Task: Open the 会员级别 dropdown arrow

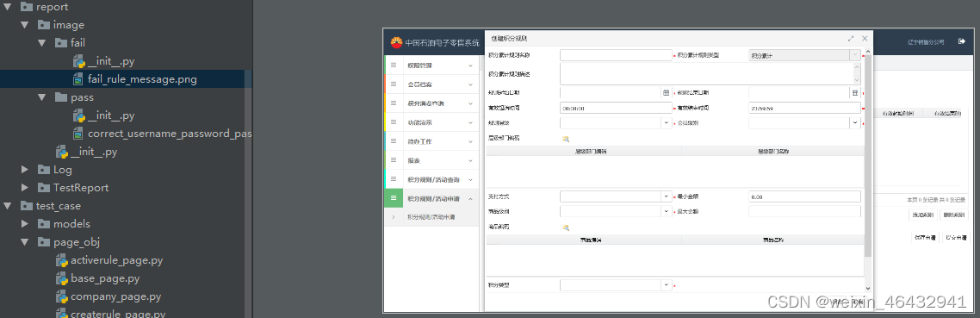Action: click(855, 122)
